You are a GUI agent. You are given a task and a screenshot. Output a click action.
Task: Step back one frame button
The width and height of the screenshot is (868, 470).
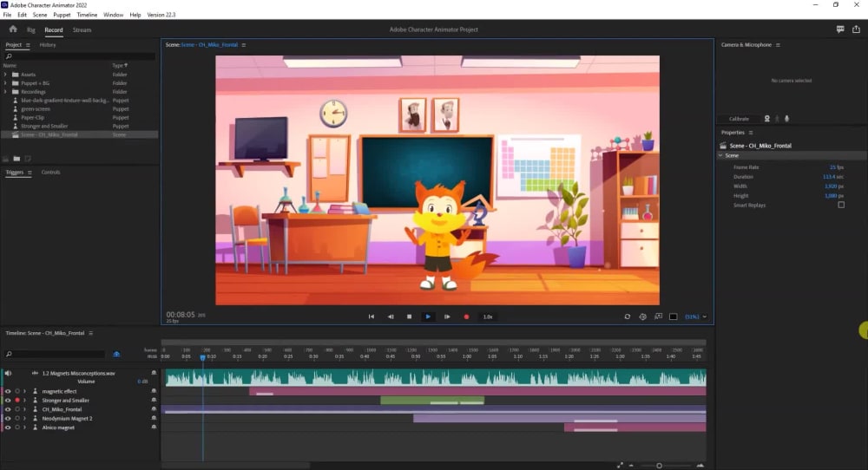391,317
